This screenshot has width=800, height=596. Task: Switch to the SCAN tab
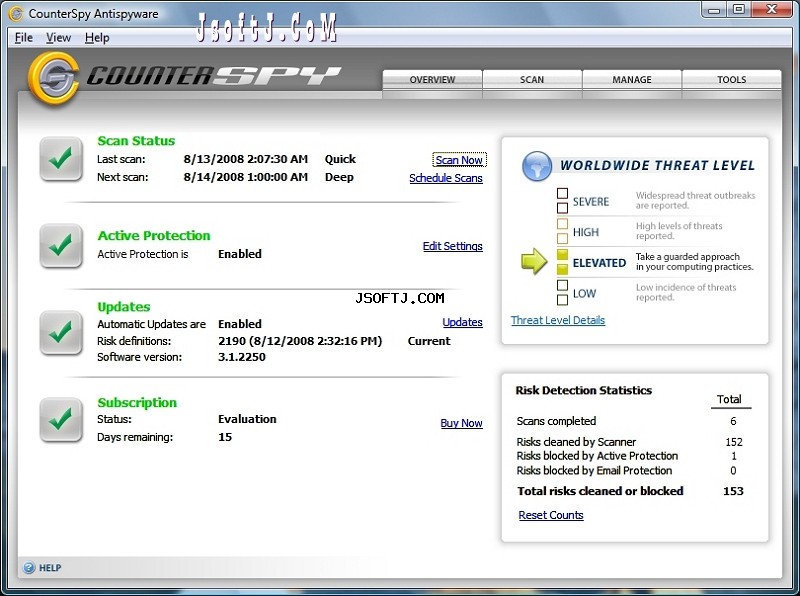[x=532, y=80]
